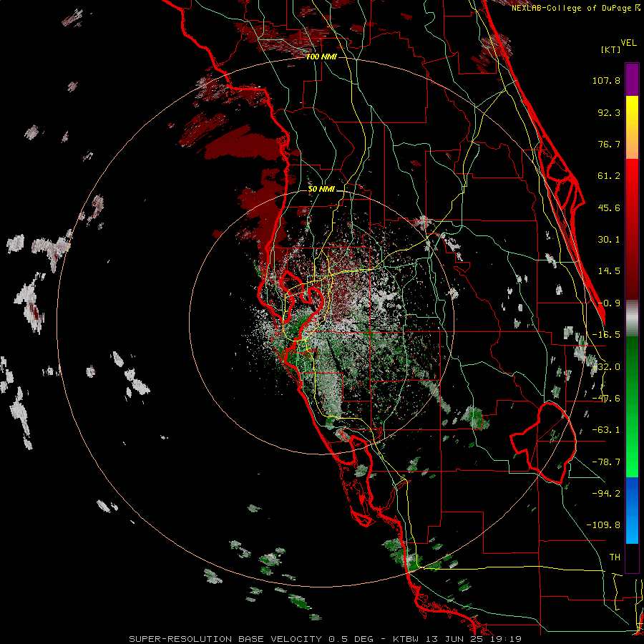Click the 50 NMI range ring label

point(321,190)
